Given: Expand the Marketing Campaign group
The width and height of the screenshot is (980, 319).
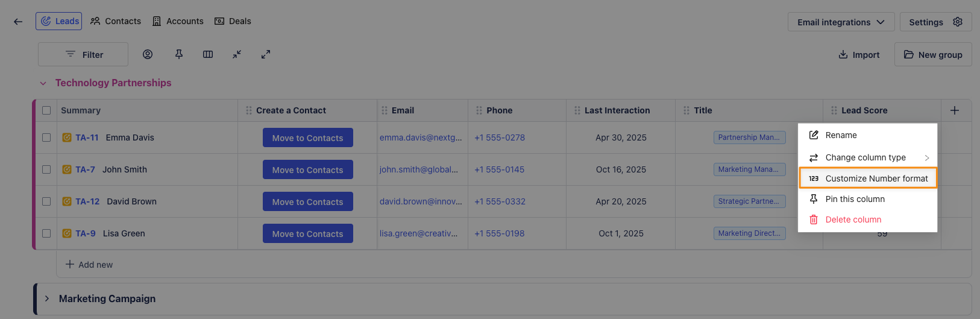Looking at the screenshot, I should pyautogui.click(x=47, y=298).
